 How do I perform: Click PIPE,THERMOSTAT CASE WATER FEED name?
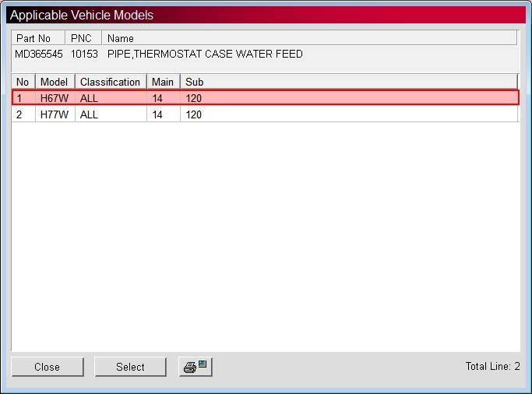205,54
